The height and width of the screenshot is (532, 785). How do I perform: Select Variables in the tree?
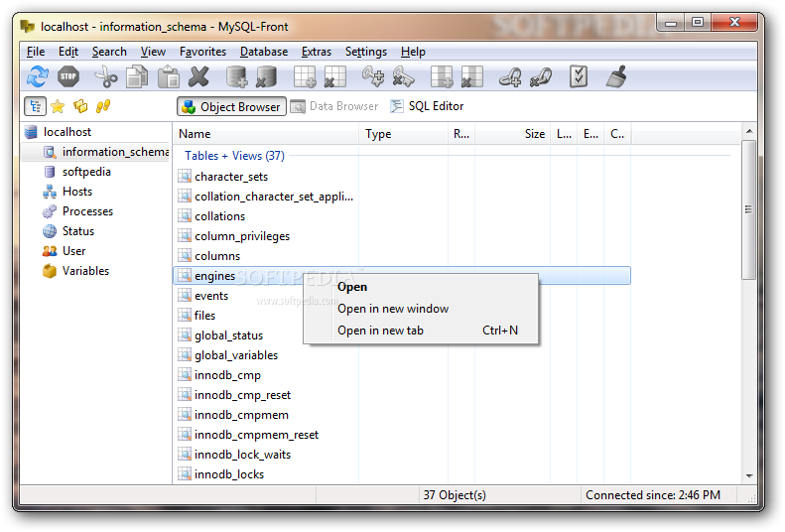[85, 271]
